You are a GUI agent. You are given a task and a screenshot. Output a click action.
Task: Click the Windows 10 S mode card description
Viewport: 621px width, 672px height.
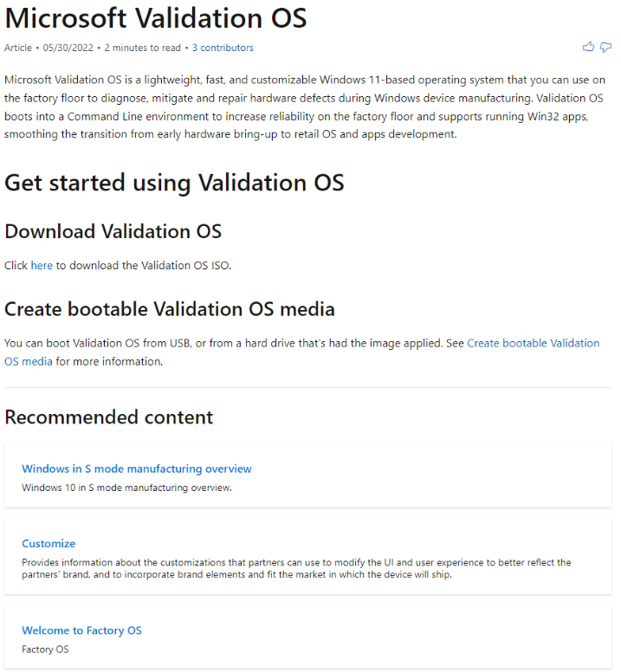[x=126, y=488]
